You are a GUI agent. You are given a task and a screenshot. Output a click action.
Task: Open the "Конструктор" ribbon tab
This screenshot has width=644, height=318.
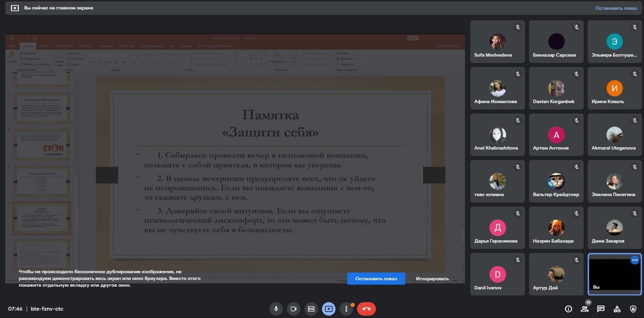[x=64, y=46]
